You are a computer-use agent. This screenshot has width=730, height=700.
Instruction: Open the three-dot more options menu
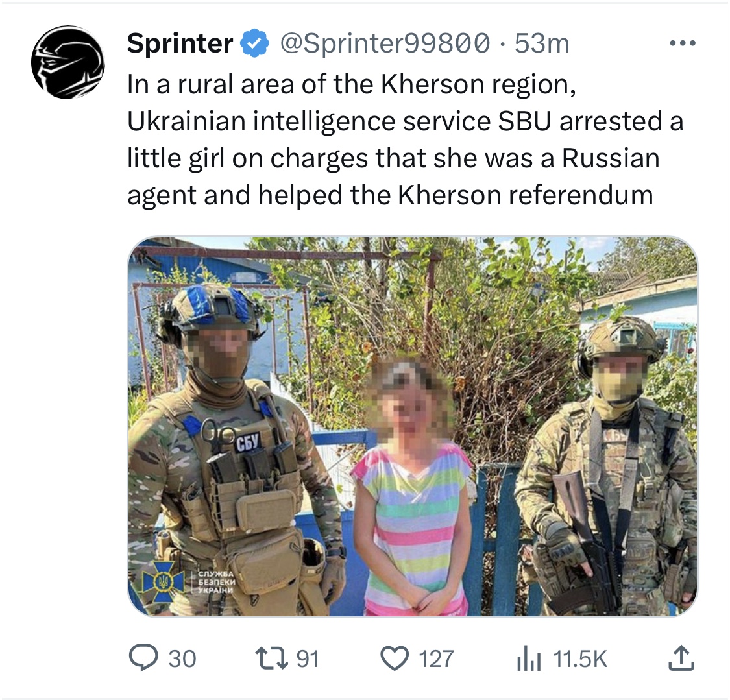tap(683, 44)
